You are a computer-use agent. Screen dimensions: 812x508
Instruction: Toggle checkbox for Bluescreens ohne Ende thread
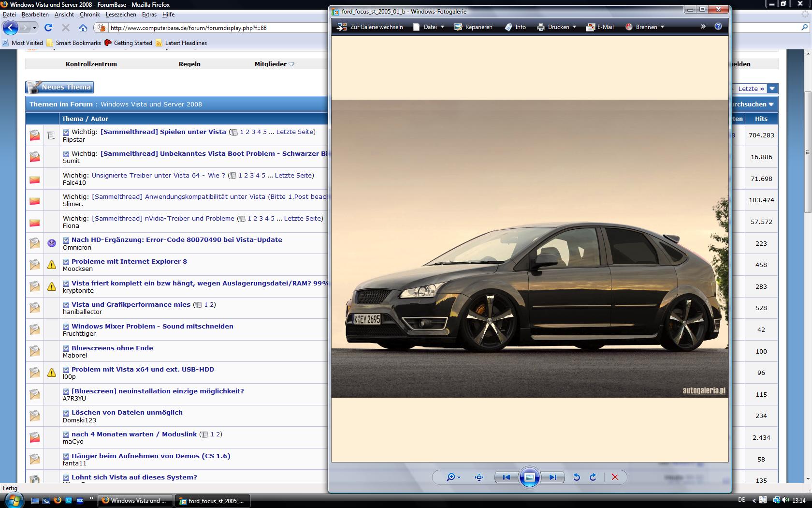pyautogui.click(x=66, y=348)
